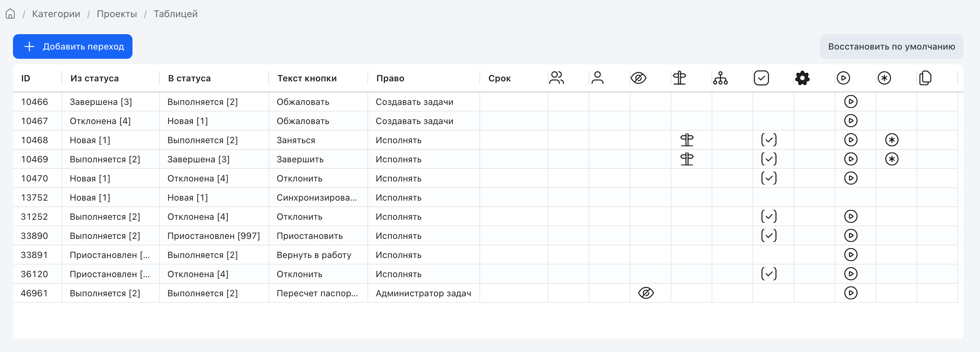Click play icon in row 10467
The width and height of the screenshot is (980, 352).
(x=851, y=121)
